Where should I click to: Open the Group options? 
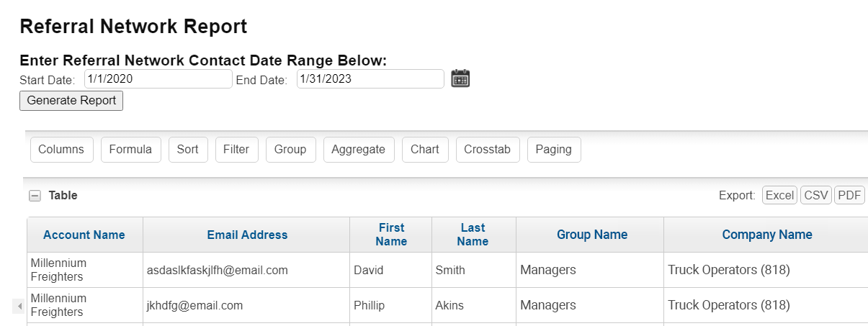(x=290, y=150)
